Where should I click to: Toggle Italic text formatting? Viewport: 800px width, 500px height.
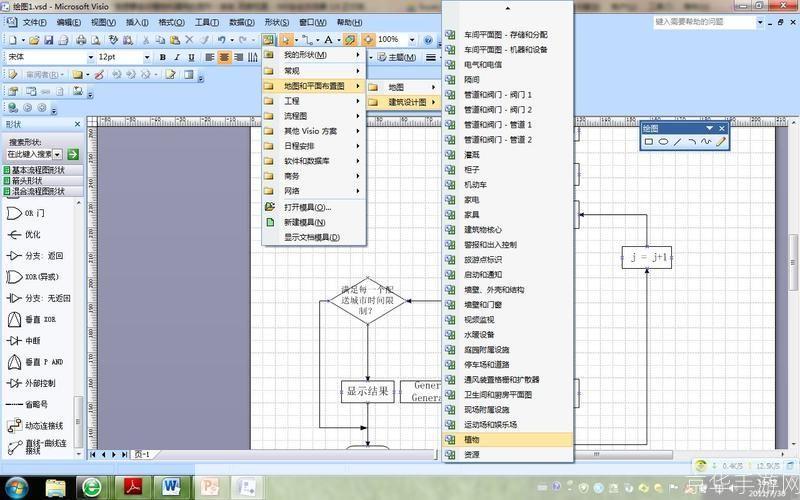(x=177, y=58)
